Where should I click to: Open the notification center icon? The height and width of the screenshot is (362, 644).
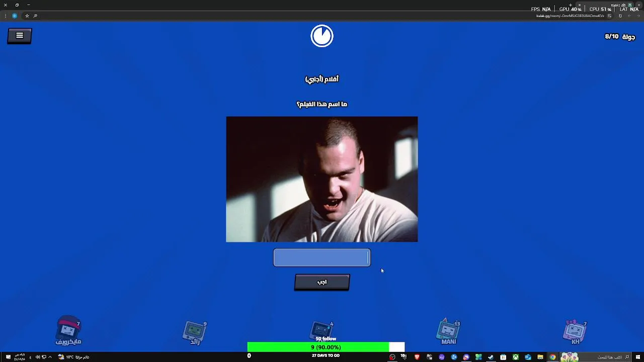pyautogui.click(x=8, y=357)
